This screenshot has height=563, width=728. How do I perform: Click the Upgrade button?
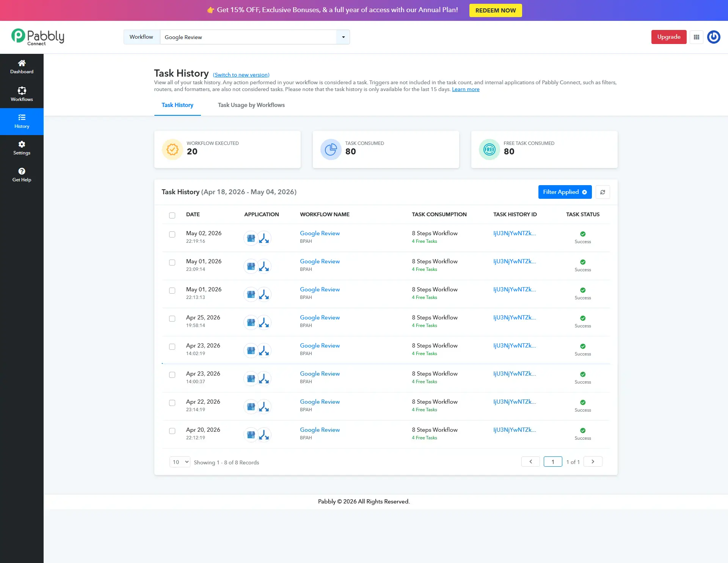click(669, 37)
